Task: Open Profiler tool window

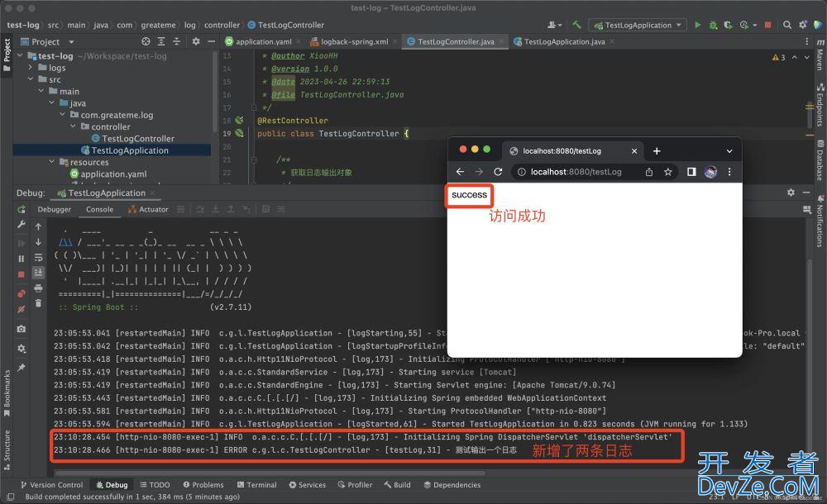Action: tap(355, 485)
